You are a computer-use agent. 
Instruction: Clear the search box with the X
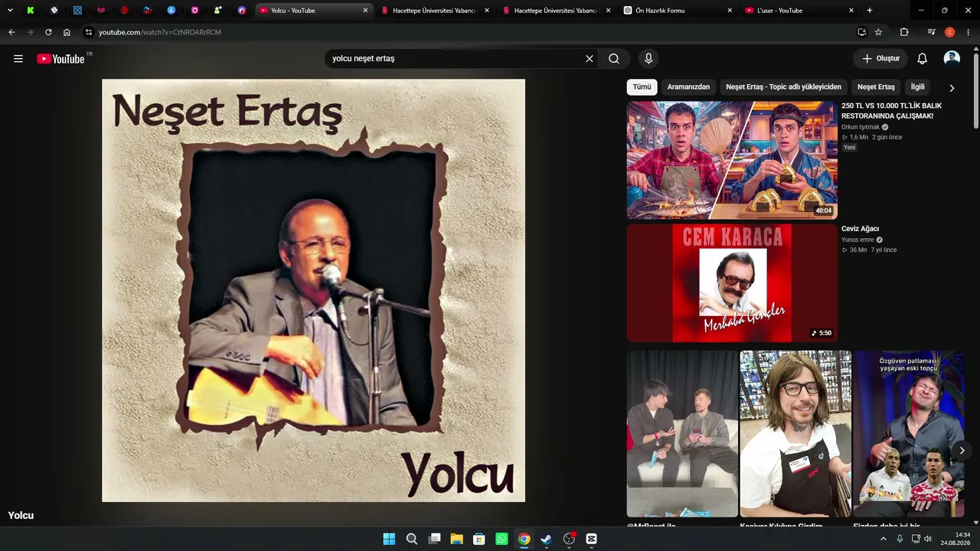coord(590,59)
